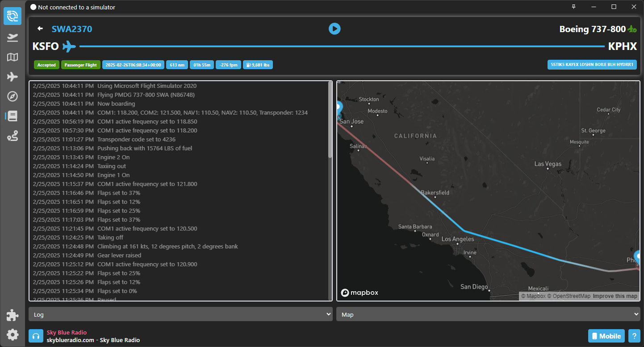Click the 2025-02-26T06:08:34 timestamp badge
The image size is (644, 347).
(x=133, y=65)
